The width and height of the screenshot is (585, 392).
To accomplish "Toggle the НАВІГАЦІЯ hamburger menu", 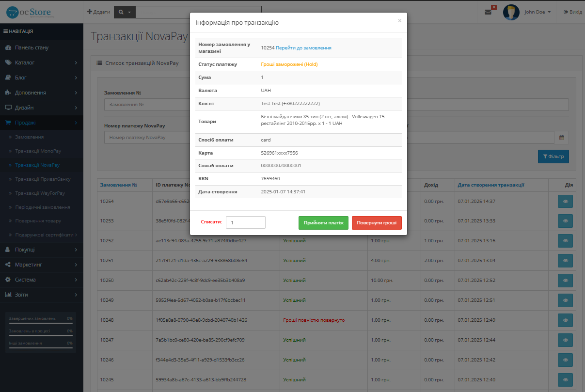I will click(x=18, y=31).
